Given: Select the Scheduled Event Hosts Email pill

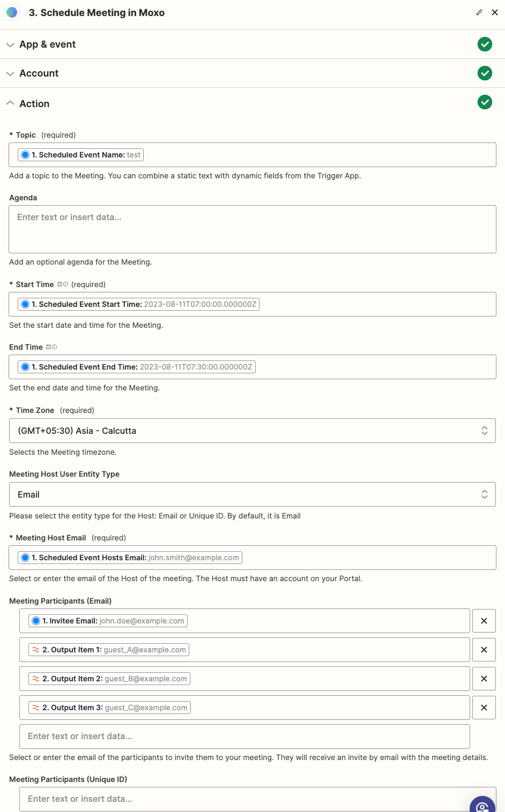Looking at the screenshot, I should click(x=130, y=558).
